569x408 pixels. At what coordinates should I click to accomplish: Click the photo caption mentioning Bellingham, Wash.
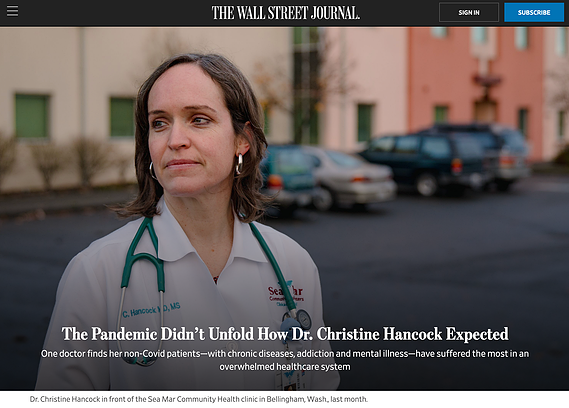coord(198,399)
